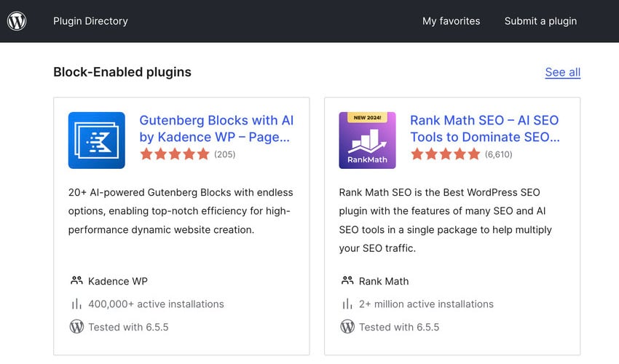
Task: Open the Kadence WP plugin icon
Action: point(96,141)
